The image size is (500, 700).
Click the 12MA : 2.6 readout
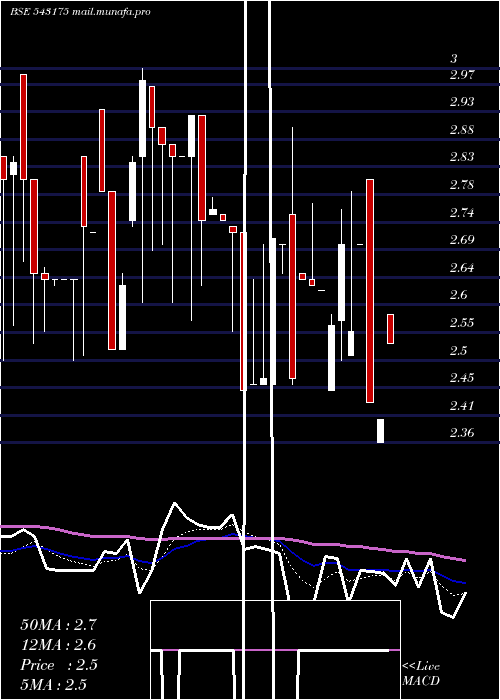(58, 645)
